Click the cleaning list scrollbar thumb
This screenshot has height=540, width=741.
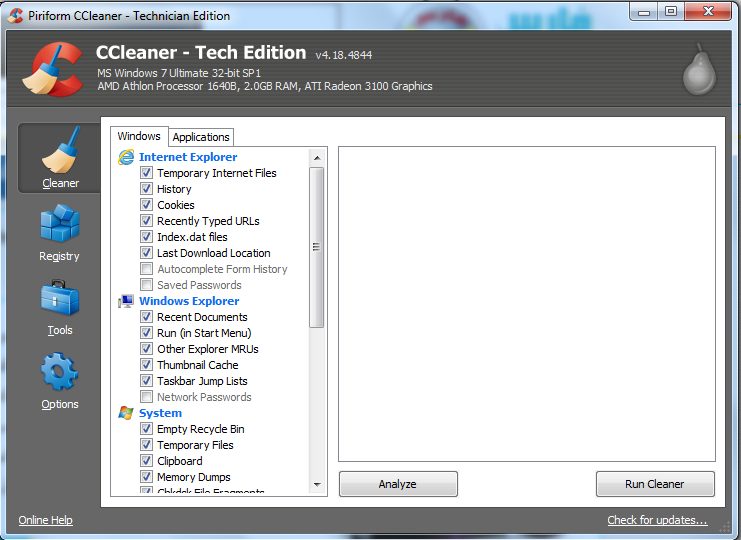[317, 247]
